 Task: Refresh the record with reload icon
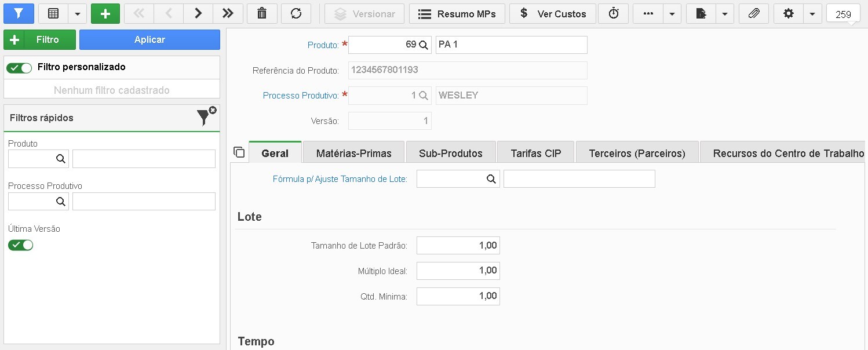pos(296,13)
